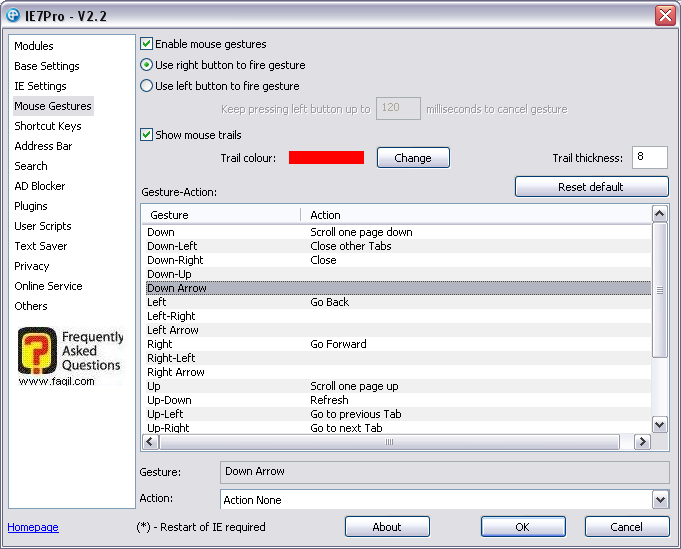Click the About button
Screen dimensions: 681x549
point(387,527)
